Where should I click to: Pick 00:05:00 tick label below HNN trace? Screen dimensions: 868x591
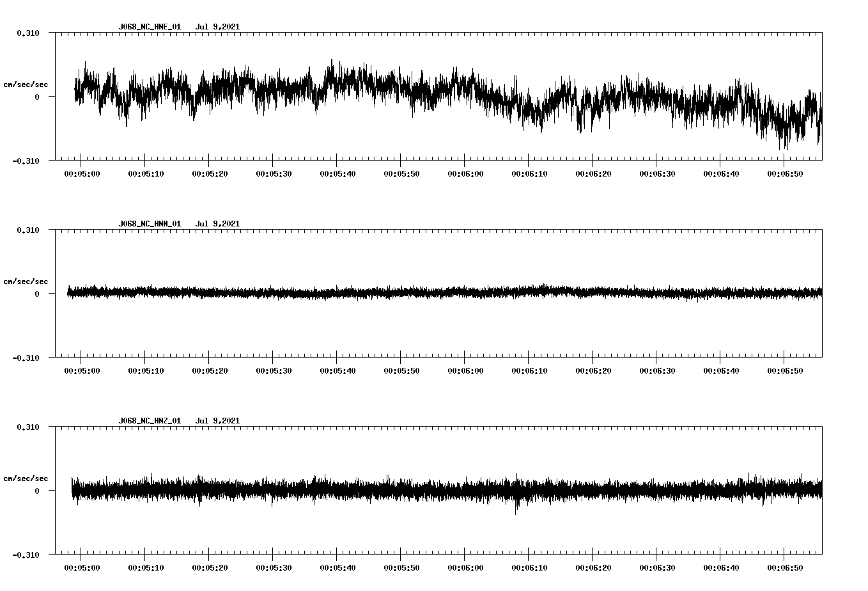[x=82, y=371]
